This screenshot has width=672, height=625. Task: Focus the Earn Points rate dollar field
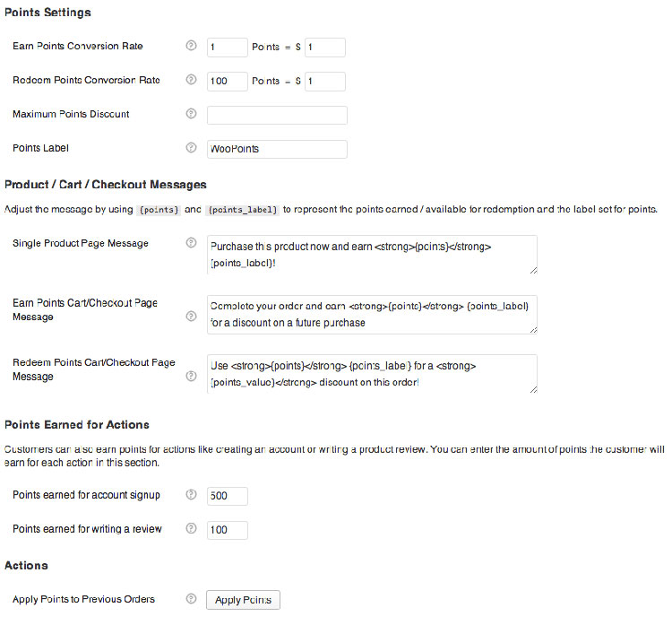(324, 48)
